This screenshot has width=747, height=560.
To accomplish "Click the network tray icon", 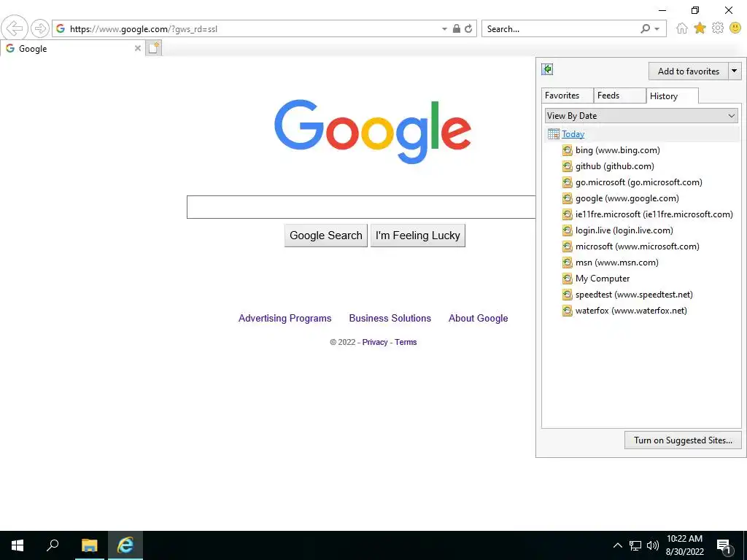I will (x=635, y=545).
